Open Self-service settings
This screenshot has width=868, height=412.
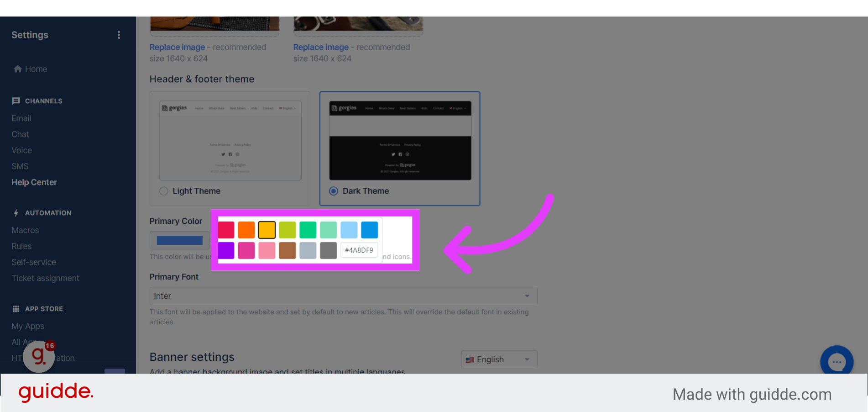coord(34,262)
